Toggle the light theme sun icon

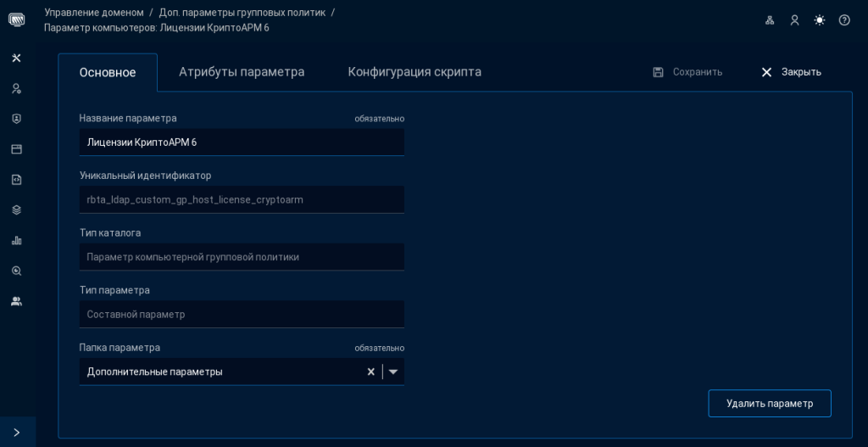(x=819, y=20)
